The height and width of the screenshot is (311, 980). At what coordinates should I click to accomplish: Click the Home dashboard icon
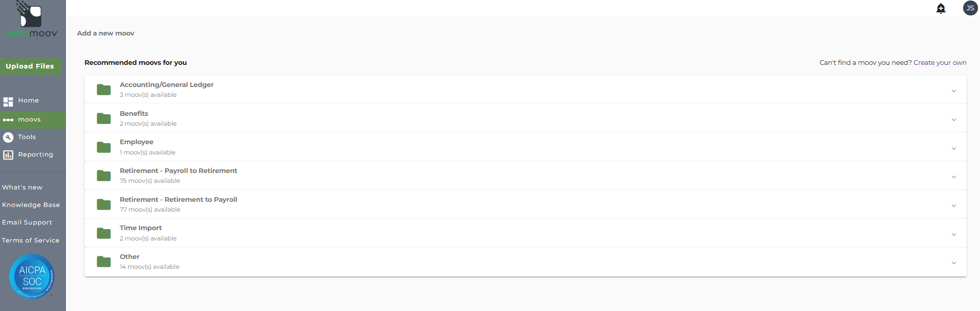8,101
